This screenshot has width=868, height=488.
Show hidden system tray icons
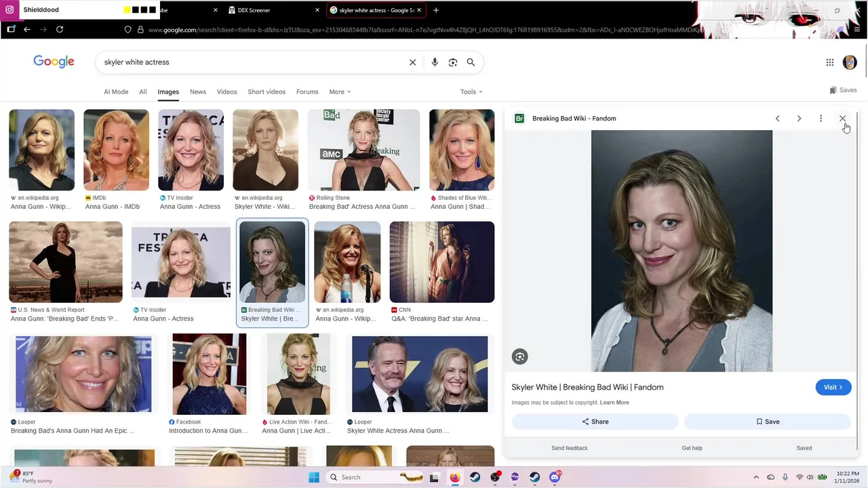(756, 477)
